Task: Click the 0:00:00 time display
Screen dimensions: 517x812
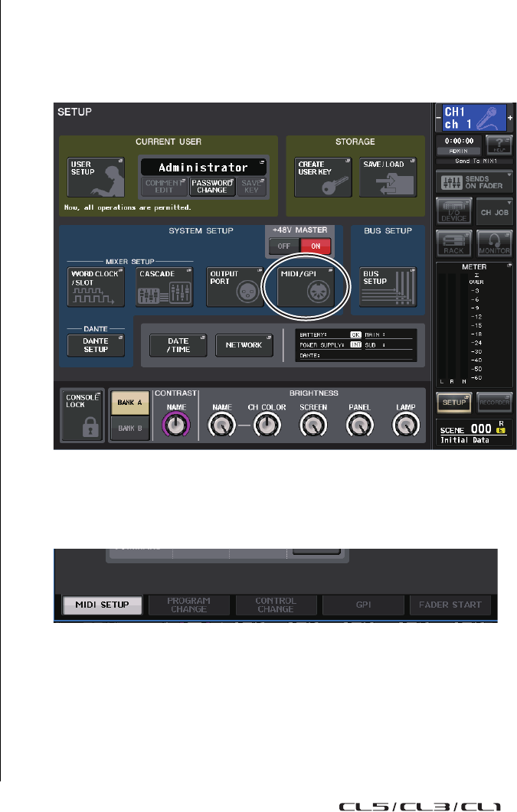Action: tap(459, 141)
